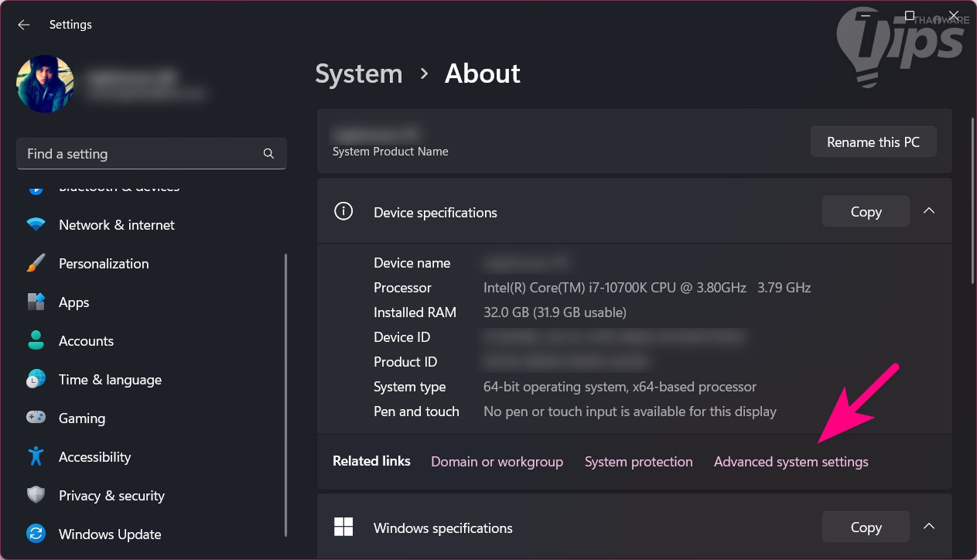The image size is (977, 560).
Task: Open Advanced system settings link
Action: pyautogui.click(x=791, y=462)
